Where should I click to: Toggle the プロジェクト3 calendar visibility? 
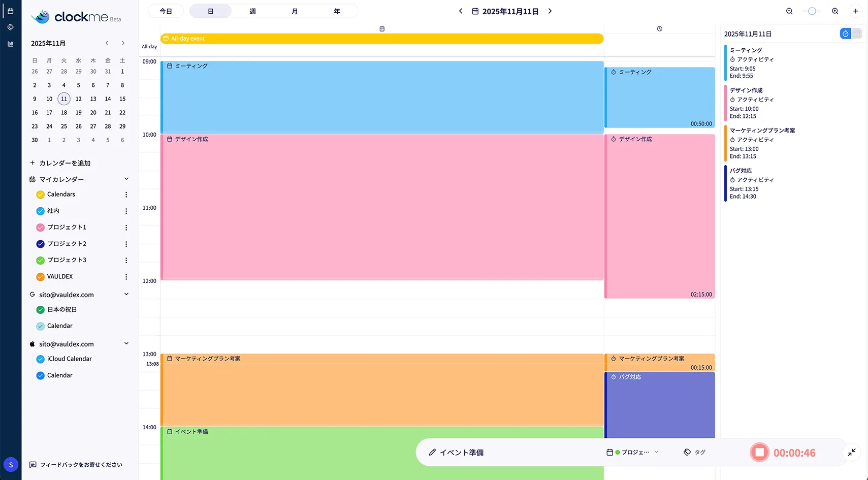41,260
